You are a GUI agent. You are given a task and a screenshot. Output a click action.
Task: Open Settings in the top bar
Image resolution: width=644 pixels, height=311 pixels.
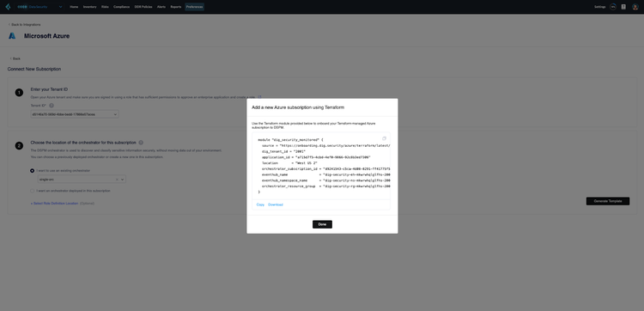(599, 7)
